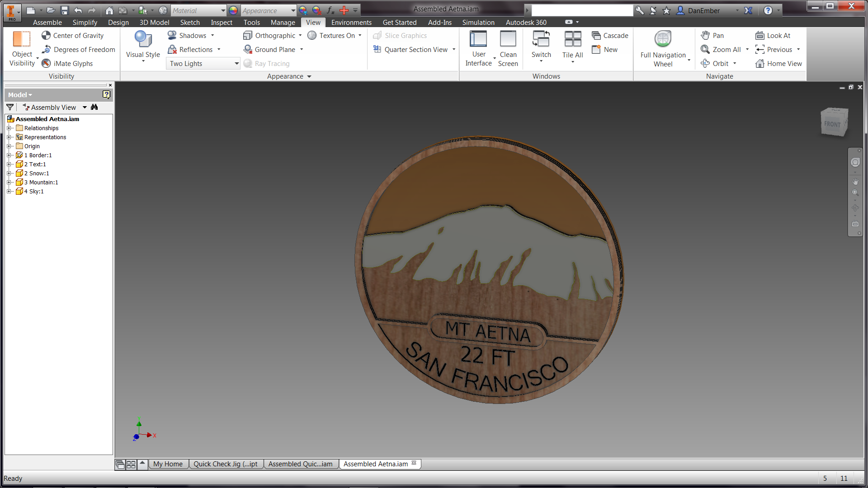Select the Orthographic view mode

[269, 36]
